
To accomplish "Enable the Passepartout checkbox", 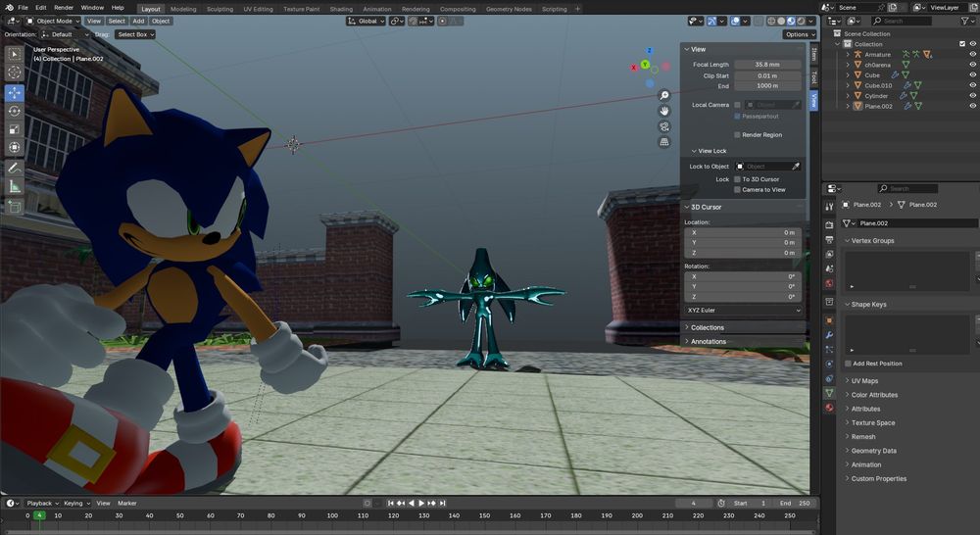I will (x=738, y=117).
